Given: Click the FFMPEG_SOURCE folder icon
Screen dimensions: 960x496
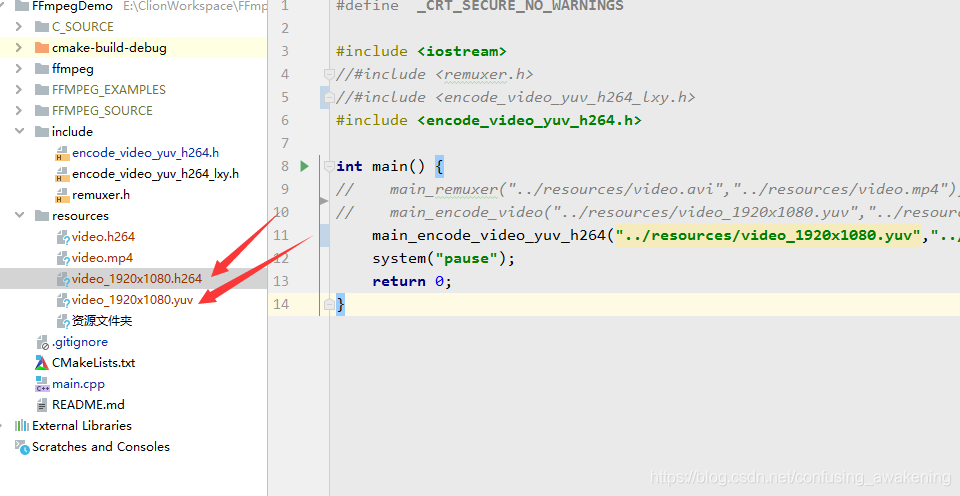Looking at the screenshot, I should click(42, 110).
